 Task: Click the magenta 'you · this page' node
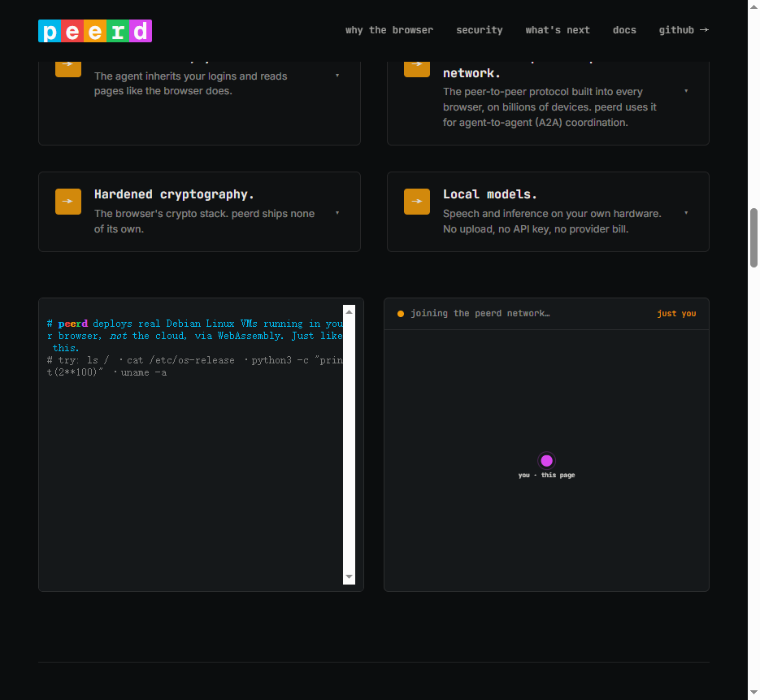tap(547, 460)
